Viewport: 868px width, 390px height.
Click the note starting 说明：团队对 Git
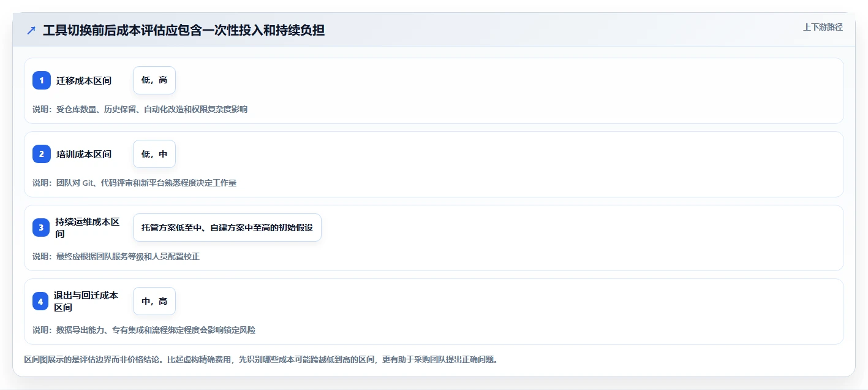(x=135, y=183)
